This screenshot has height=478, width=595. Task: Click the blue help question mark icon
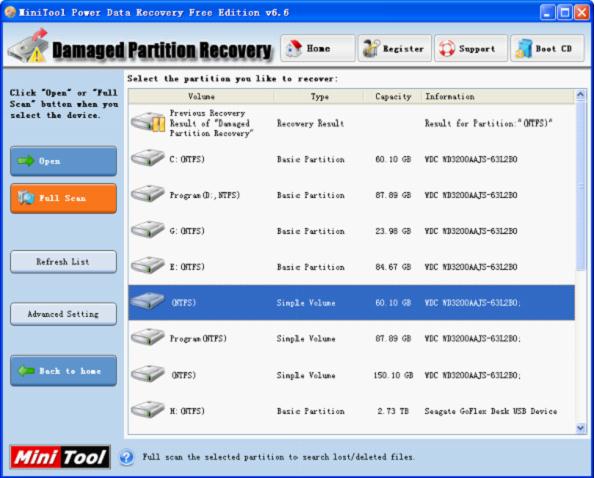[x=126, y=457]
